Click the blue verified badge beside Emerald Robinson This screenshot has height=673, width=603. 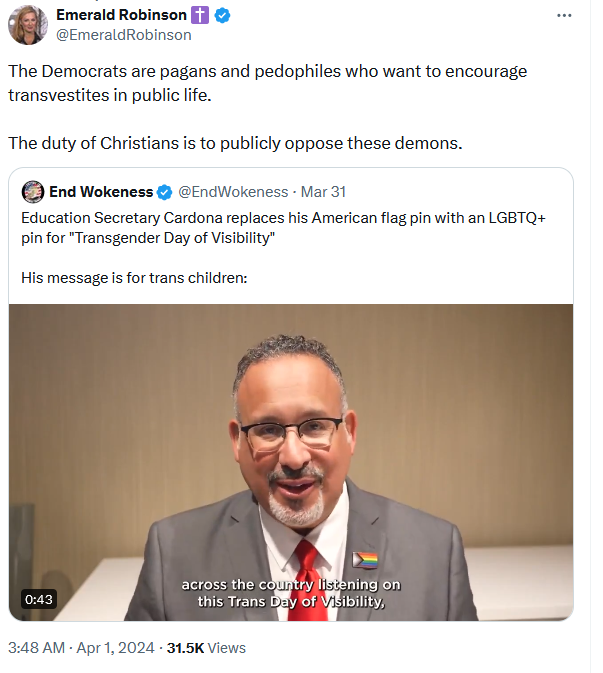[x=222, y=15]
